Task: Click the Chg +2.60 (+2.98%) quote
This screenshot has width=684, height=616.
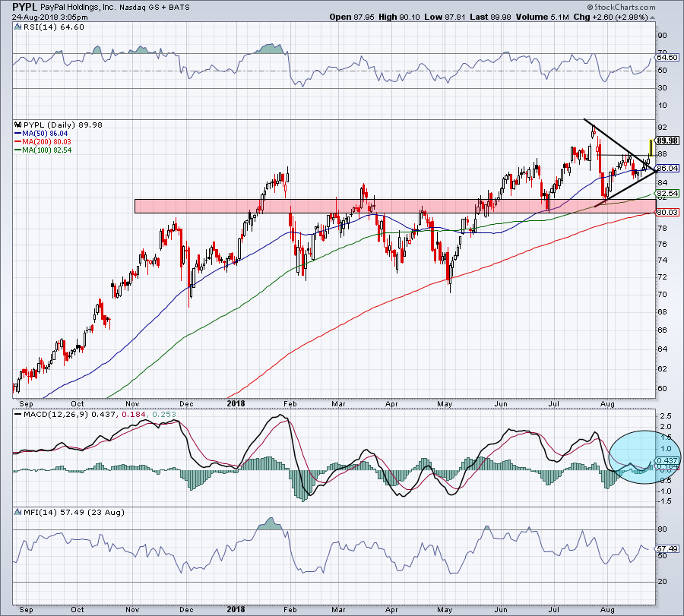Action: pos(611,17)
